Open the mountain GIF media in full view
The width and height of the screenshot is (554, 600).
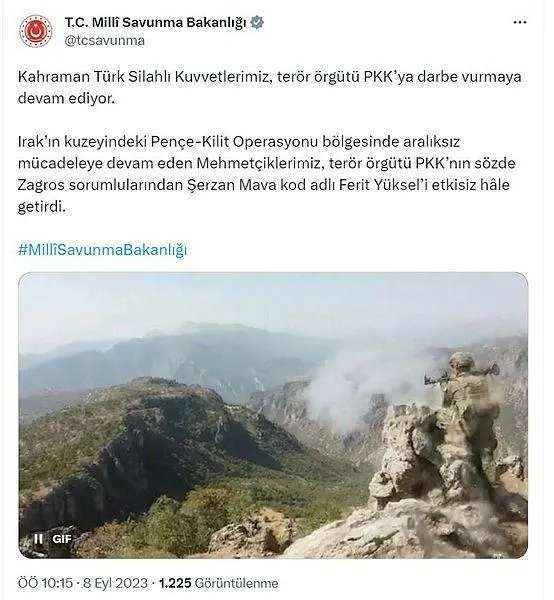273,415
